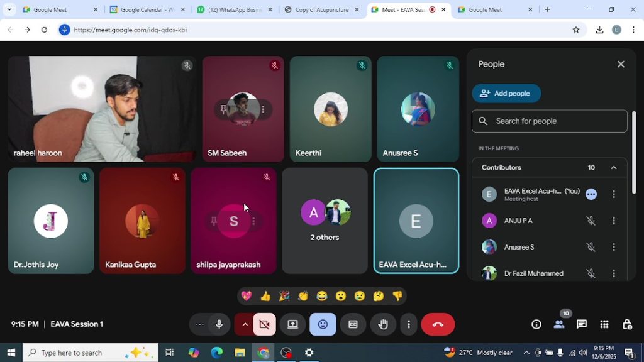This screenshot has width=644, height=362.
Task: Click the Add people button
Action: 506,93
